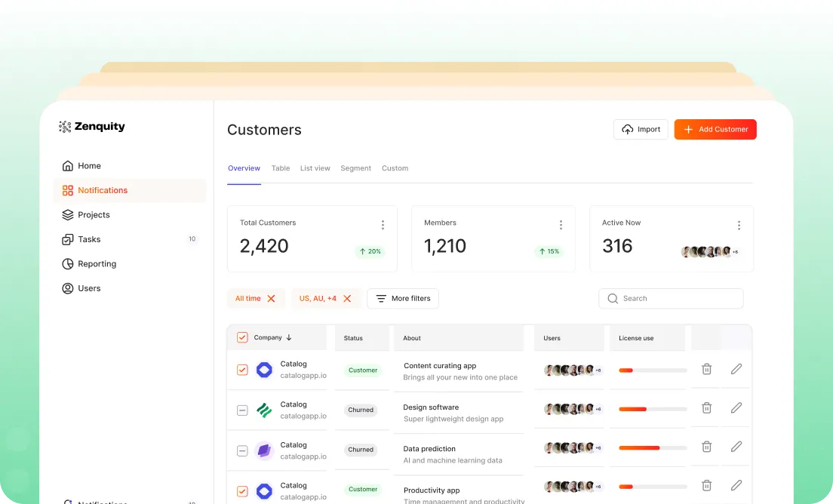The image size is (833, 504).
Task: Open the Reporting section
Action: click(x=130, y=263)
